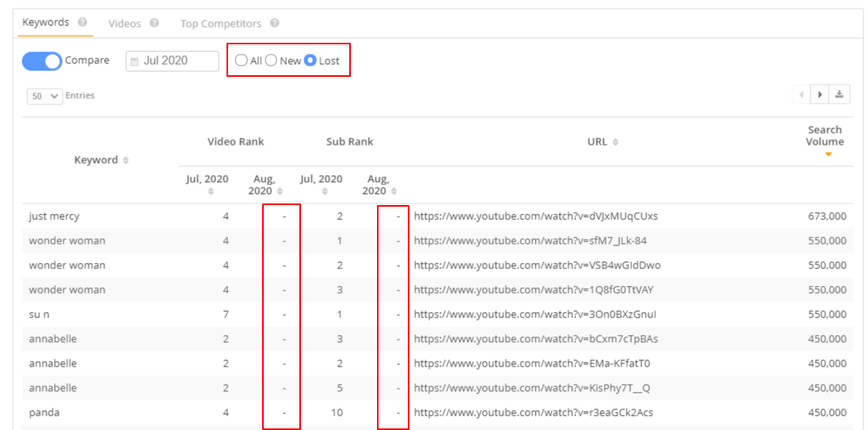Open URL ending KisPhy7T__Q
This screenshot has height=430, width=868.
point(532,388)
